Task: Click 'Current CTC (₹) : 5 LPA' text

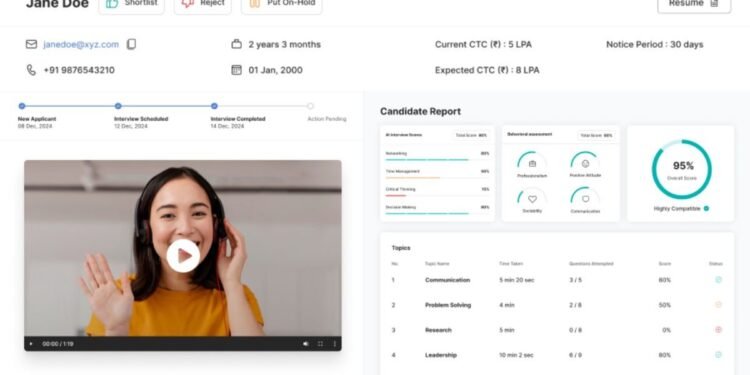Action: 483,44
